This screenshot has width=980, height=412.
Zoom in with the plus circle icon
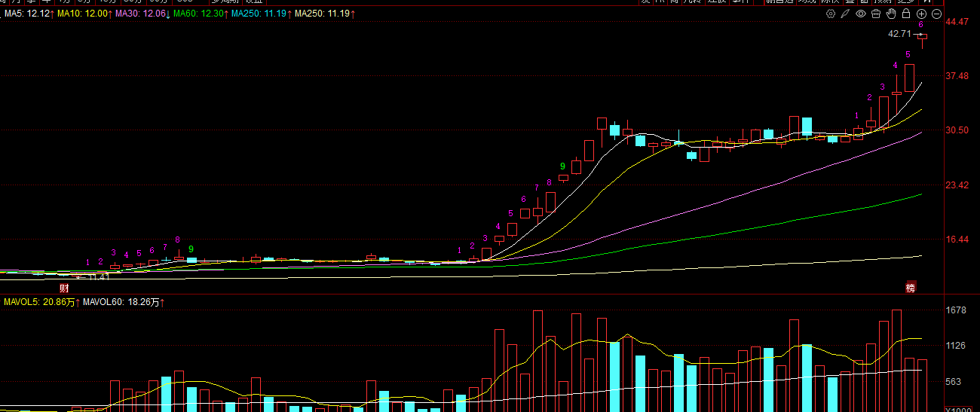[x=921, y=14]
